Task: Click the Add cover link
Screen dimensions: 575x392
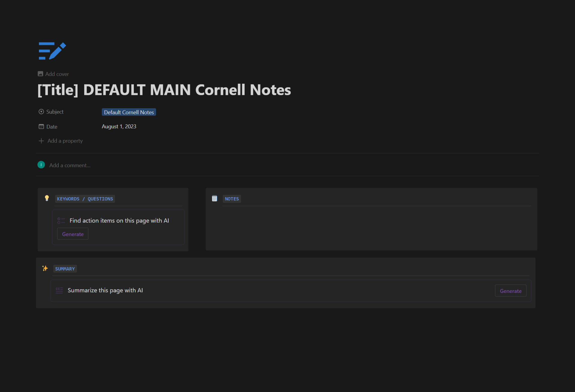Action: 57,74
